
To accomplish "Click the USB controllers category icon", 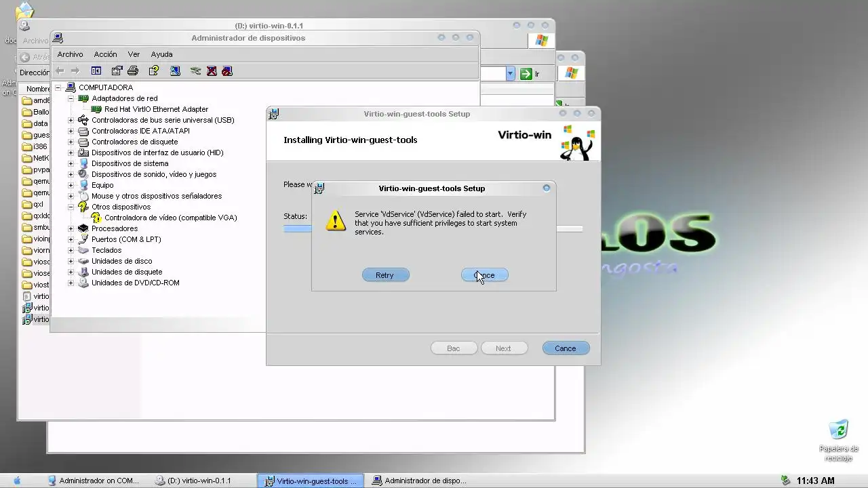I will tap(83, 120).
